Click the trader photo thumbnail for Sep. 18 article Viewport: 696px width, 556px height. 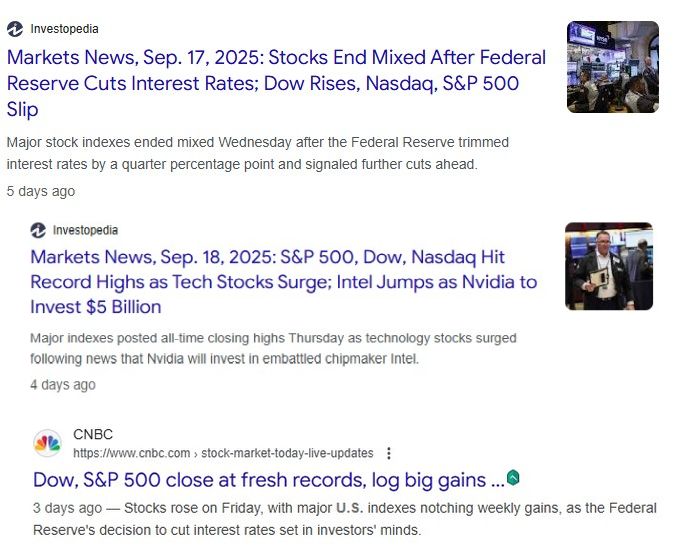tap(608, 266)
